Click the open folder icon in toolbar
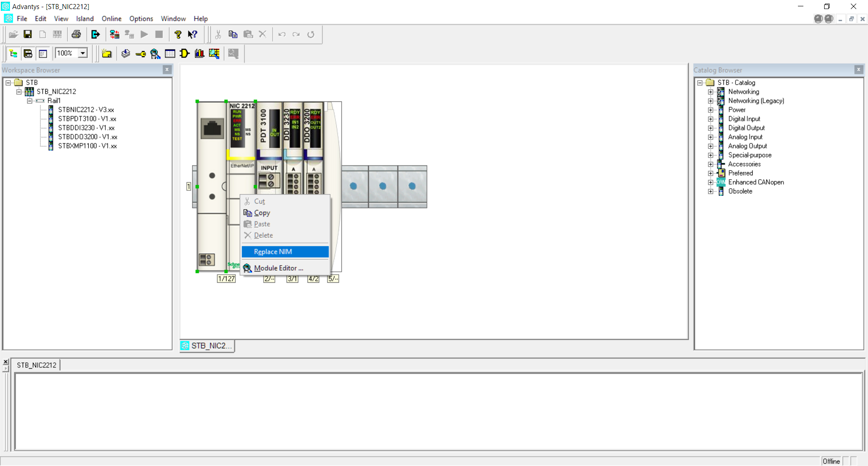 coord(14,34)
